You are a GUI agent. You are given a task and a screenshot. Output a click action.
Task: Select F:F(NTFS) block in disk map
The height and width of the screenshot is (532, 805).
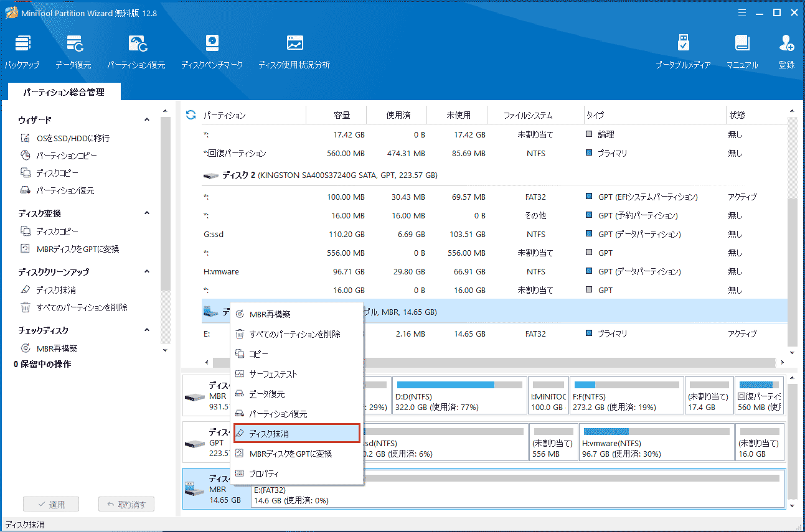point(627,396)
